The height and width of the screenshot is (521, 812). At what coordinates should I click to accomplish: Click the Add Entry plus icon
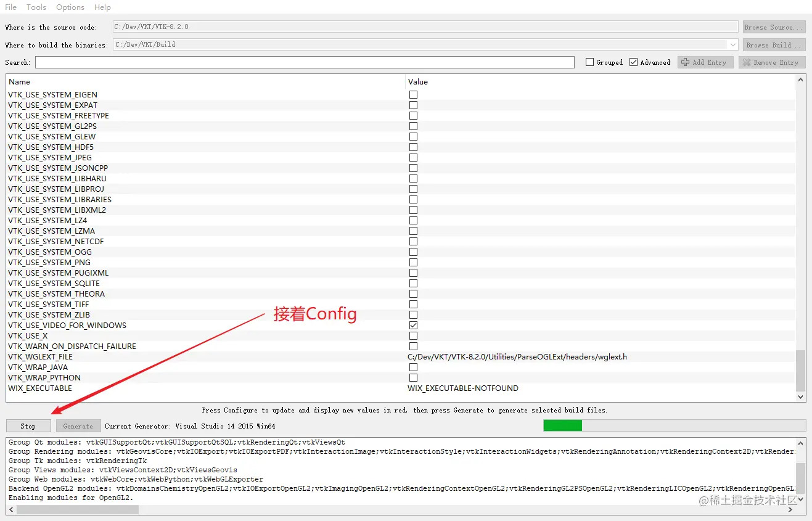(685, 62)
